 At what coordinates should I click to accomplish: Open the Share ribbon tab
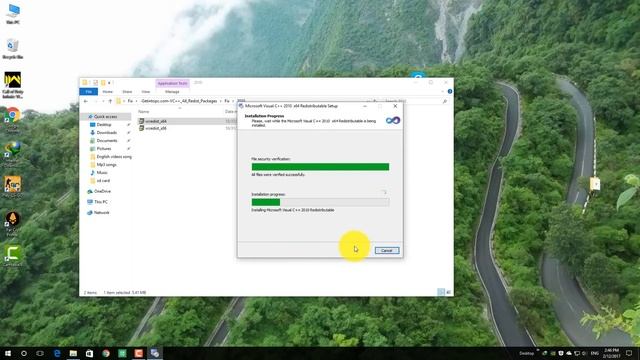click(x=127, y=92)
